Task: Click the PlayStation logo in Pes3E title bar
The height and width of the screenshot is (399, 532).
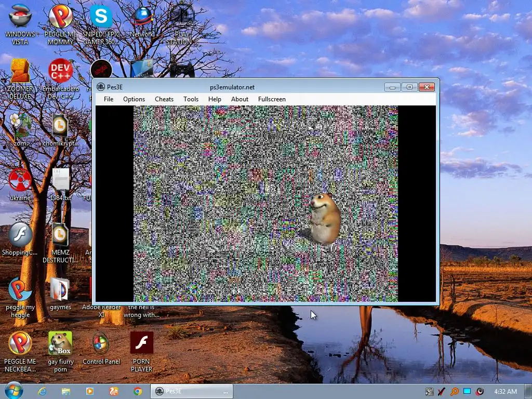Action: click(100, 87)
